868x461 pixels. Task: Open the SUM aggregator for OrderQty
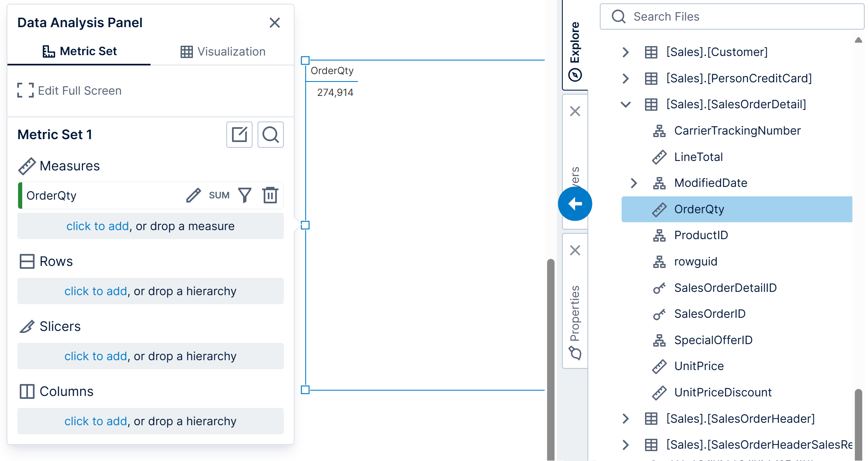[219, 196]
